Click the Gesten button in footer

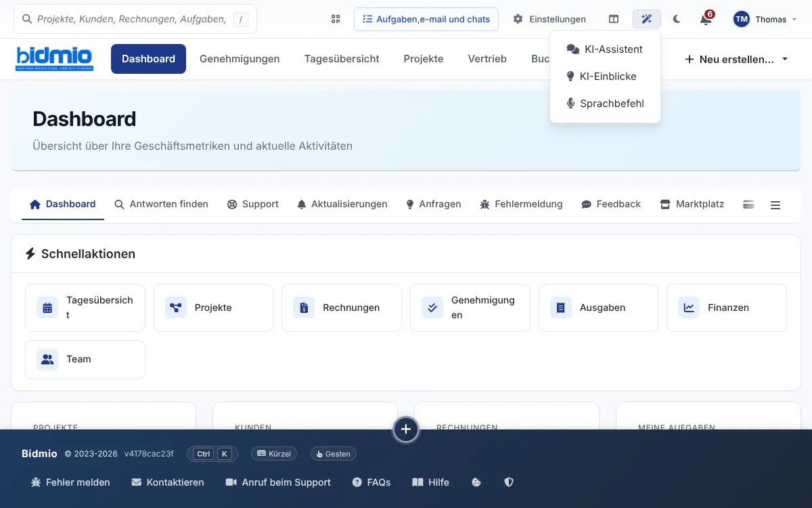333,454
